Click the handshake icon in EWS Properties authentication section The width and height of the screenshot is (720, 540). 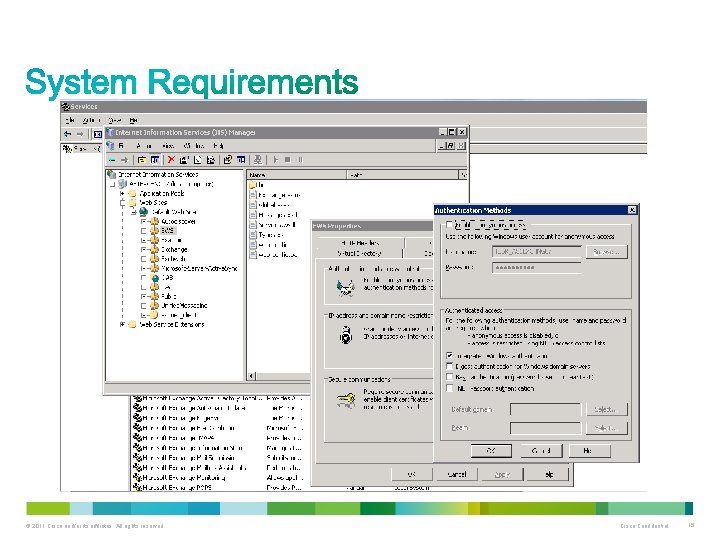pos(345,288)
